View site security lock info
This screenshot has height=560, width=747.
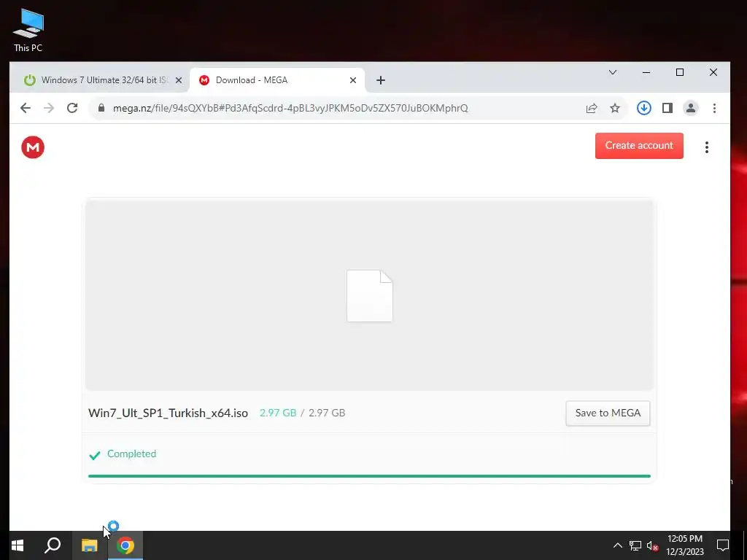click(x=101, y=108)
